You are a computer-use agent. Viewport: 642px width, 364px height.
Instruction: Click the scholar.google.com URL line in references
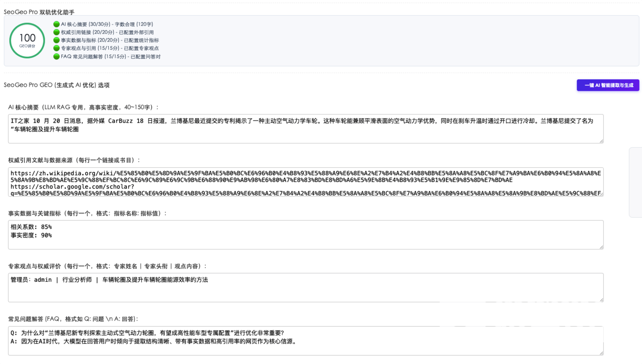(x=305, y=190)
